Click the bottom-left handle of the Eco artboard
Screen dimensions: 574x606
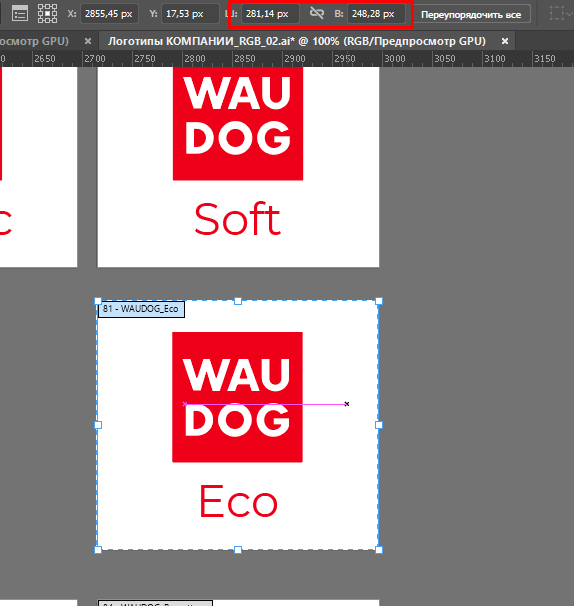coord(98,550)
